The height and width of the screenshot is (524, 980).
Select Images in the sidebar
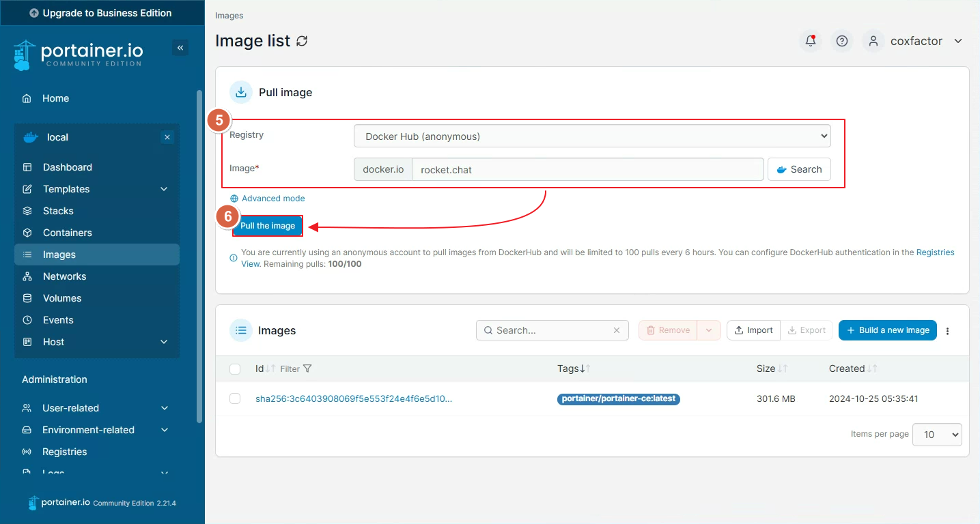point(97,254)
